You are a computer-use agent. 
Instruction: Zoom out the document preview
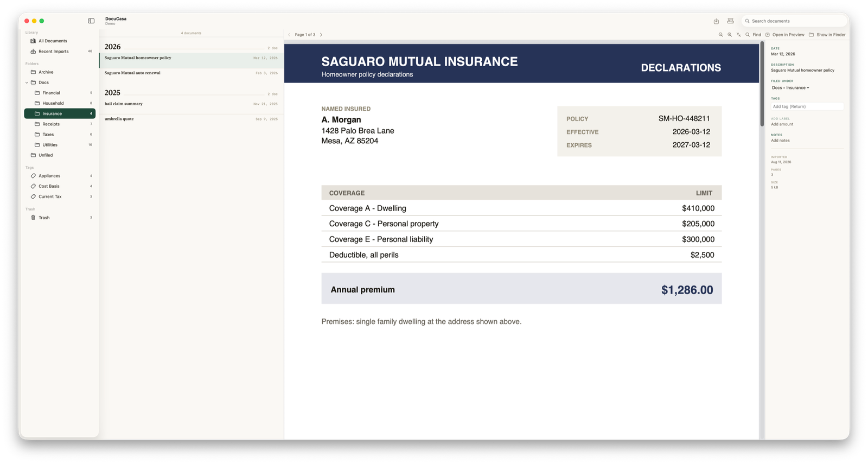721,35
